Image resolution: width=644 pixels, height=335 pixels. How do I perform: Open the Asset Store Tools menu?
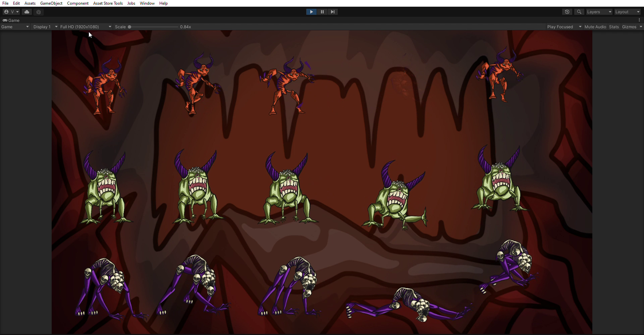click(108, 3)
